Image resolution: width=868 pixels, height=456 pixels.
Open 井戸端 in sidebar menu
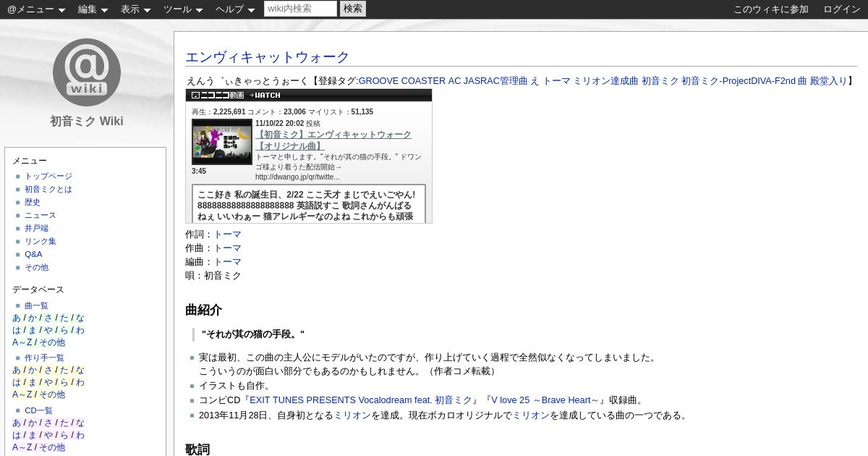pyautogui.click(x=36, y=228)
